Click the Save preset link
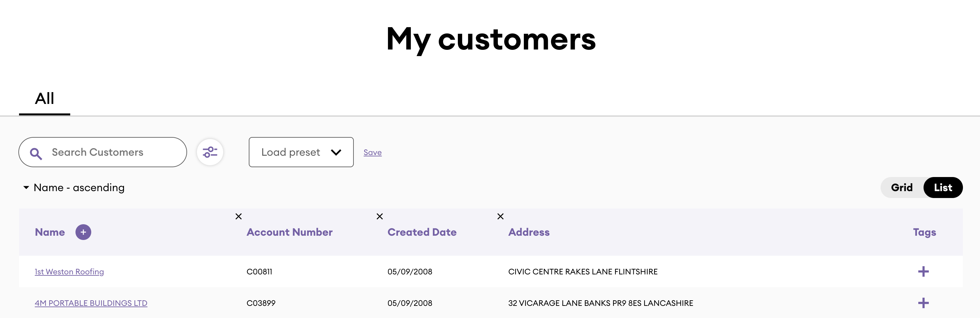 click(373, 153)
